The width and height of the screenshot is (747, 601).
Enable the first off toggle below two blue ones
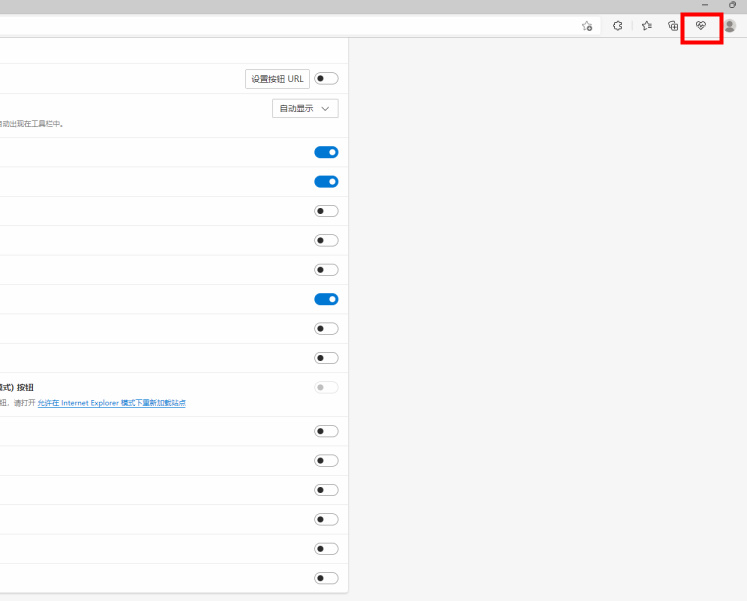tap(326, 211)
